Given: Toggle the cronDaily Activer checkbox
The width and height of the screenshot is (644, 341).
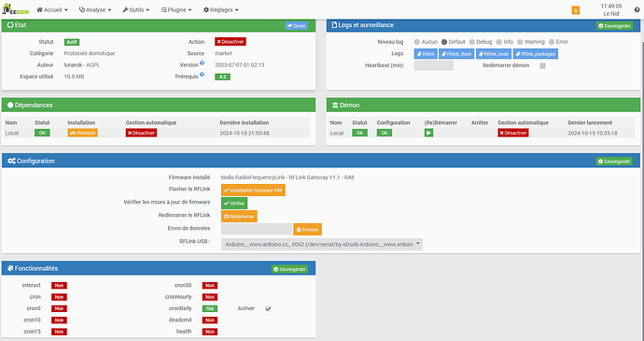Looking at the screenshot, I should click(x=268, y=308).
